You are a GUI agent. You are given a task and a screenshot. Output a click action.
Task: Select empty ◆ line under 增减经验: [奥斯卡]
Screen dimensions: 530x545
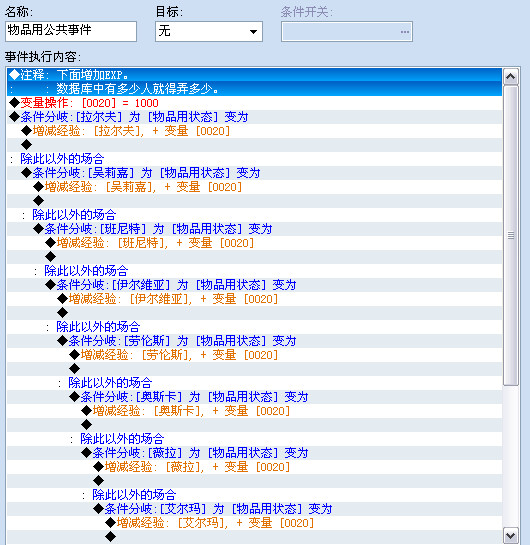[255, 425]
